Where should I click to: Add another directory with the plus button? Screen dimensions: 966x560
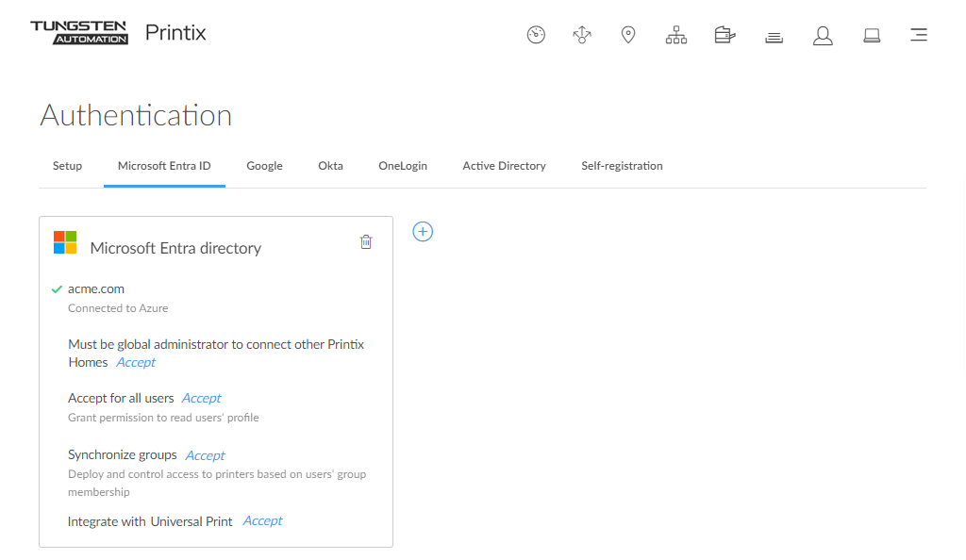tap(423, 231)
